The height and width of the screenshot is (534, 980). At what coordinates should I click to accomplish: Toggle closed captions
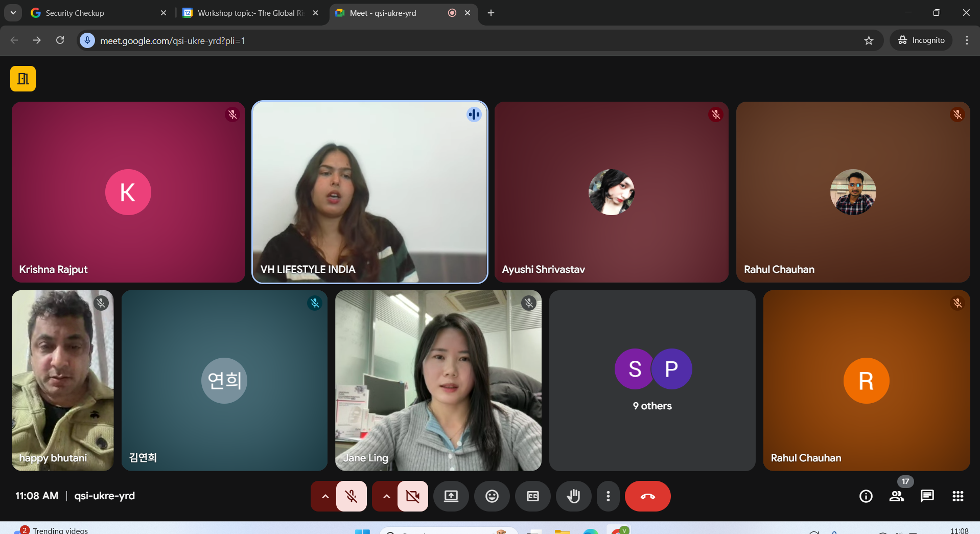point(532,496)
